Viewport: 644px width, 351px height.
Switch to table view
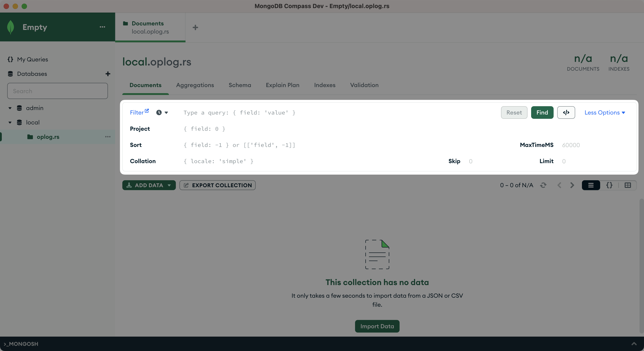(x=628, y=185)
